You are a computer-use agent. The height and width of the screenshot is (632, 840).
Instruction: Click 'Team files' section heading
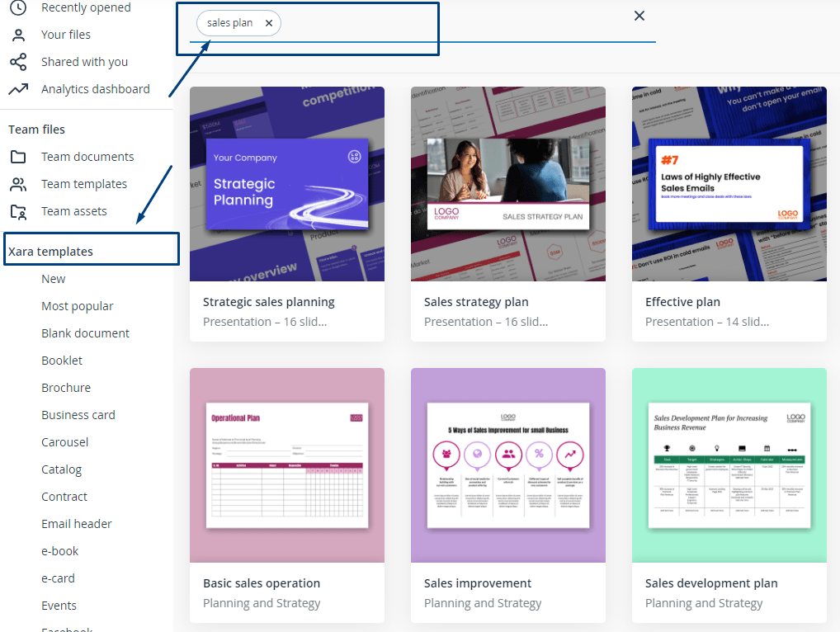tap(36, 130)
